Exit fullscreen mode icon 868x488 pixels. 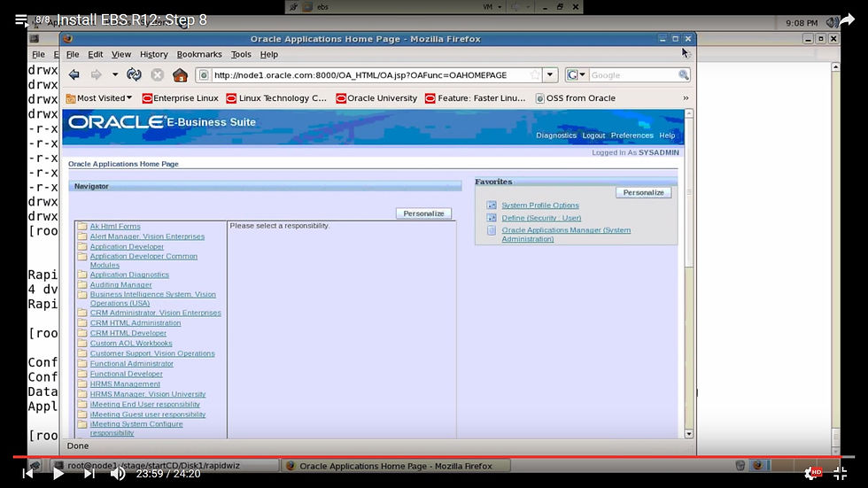(841, 473)
